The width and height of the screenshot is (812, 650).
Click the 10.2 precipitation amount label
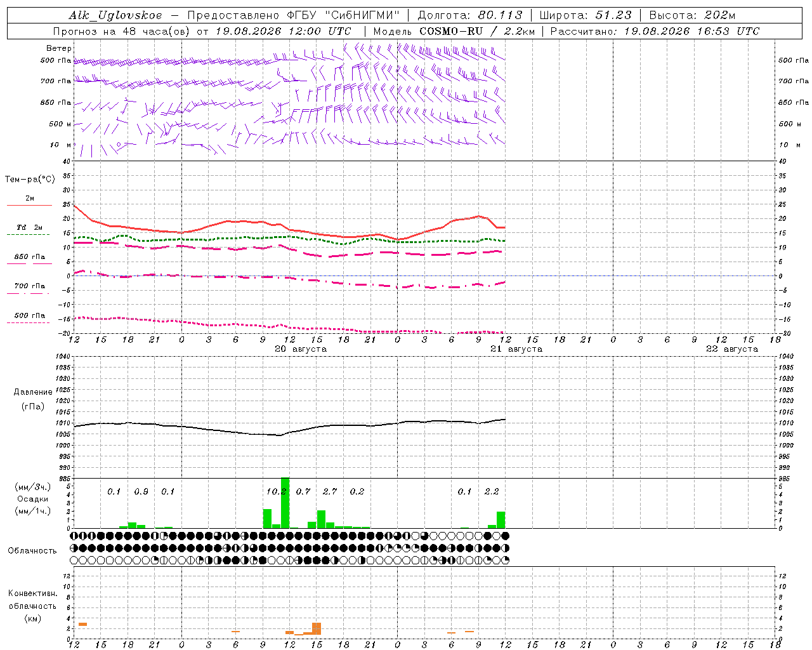(277, 491)
